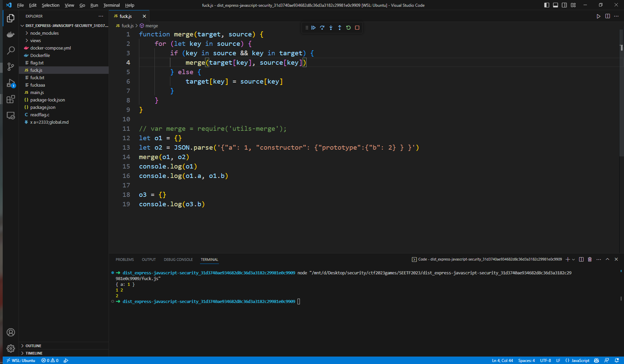Kill the terminal with trash icon
The height and width of the screenshot is (364, 624).
(590, 259)
